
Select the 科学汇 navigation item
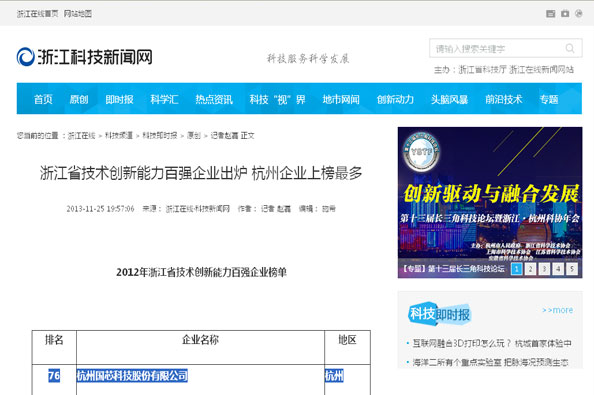pos(164,99)
